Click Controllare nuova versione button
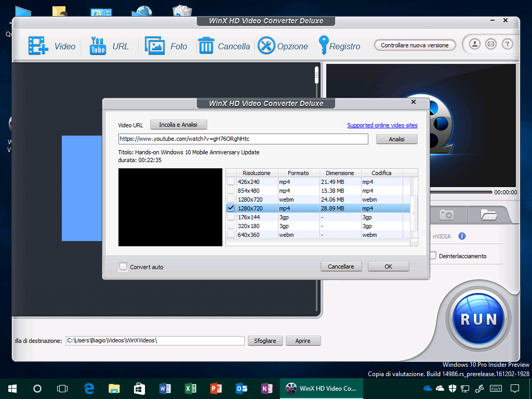The width and height of the screenshot is (532, 399). coord(415,45)
